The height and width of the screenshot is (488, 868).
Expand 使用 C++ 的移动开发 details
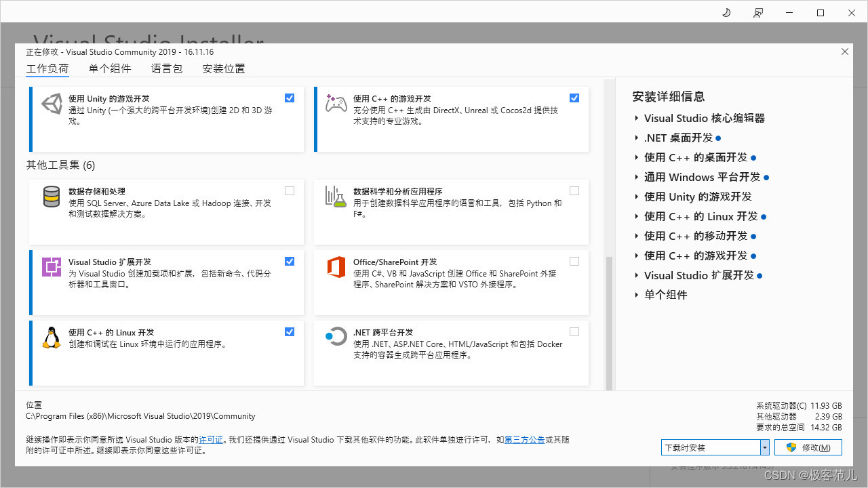tap(637, 237)
